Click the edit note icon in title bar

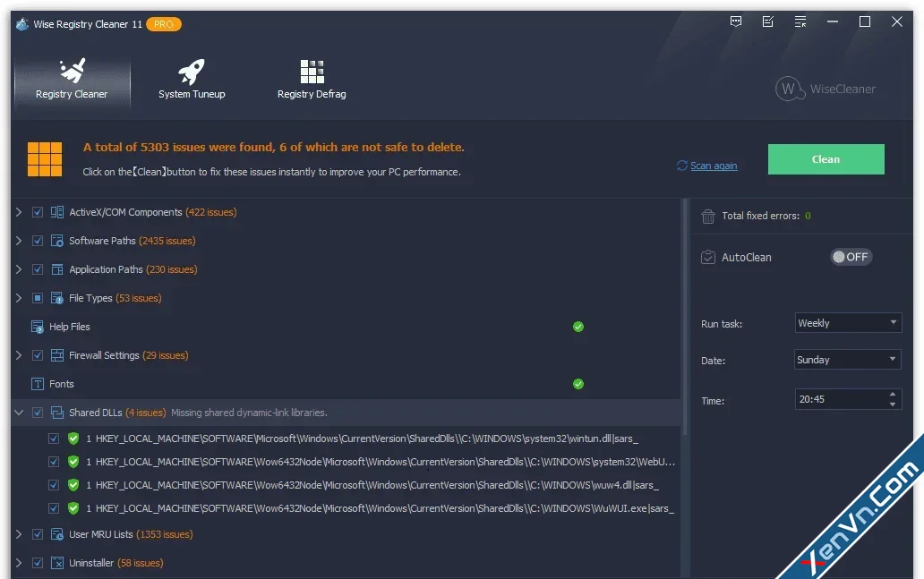coord(768,21)
